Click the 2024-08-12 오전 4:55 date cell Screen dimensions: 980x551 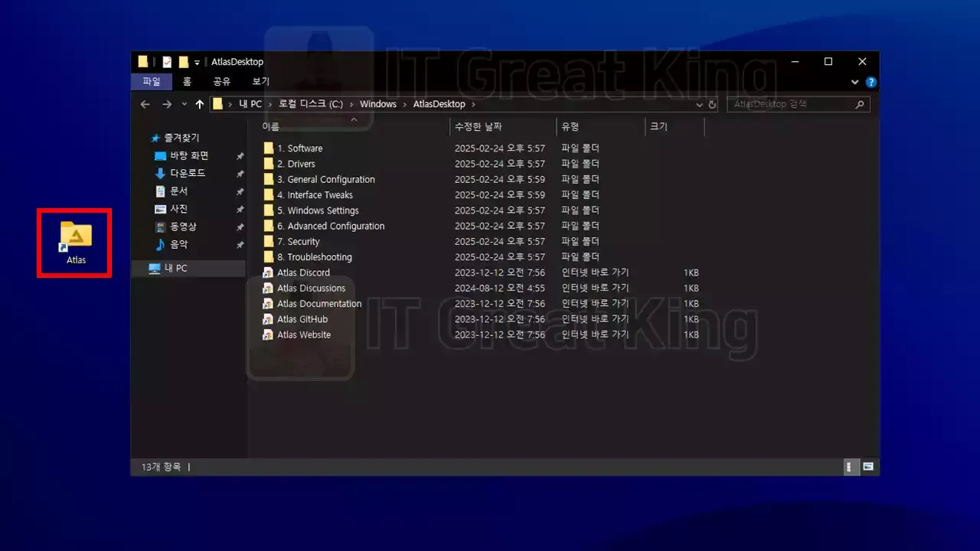[x=500, y=289]
